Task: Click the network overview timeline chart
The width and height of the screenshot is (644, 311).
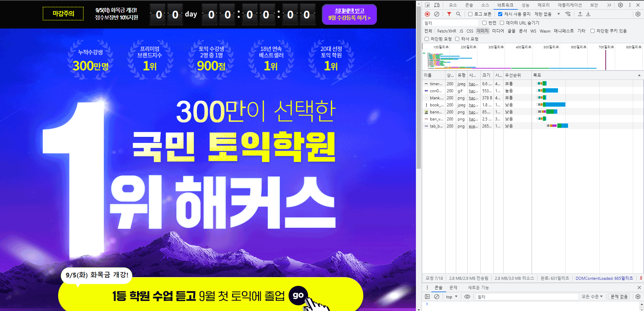Action: pyautogui.click(x=532, y=57)
